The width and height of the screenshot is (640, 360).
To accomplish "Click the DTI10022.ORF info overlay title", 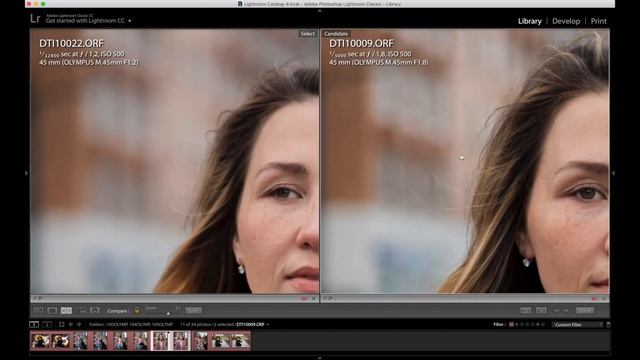I will 71,43.
